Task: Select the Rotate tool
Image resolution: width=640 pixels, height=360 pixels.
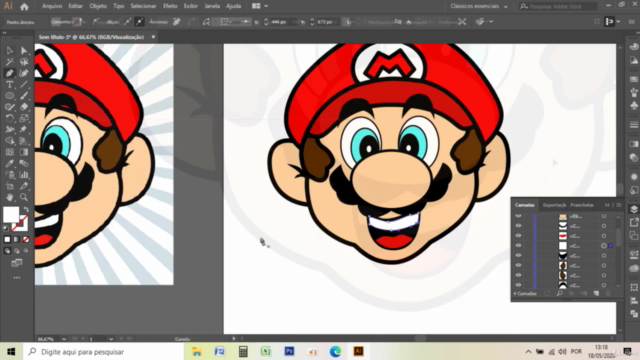Action: coord(9,118)
